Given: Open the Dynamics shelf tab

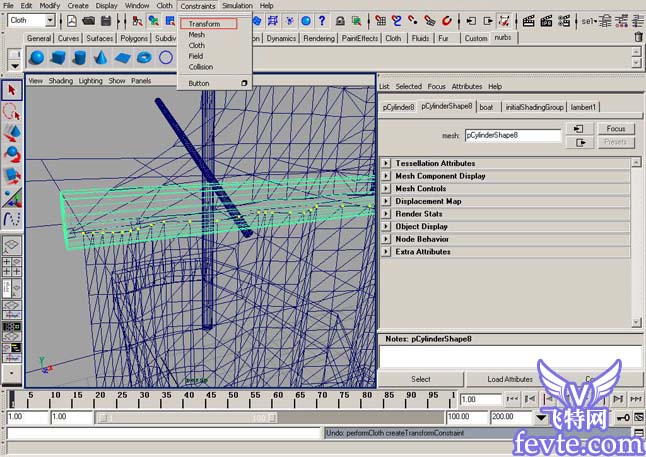Looking at the screenshot, I should 281,38.
